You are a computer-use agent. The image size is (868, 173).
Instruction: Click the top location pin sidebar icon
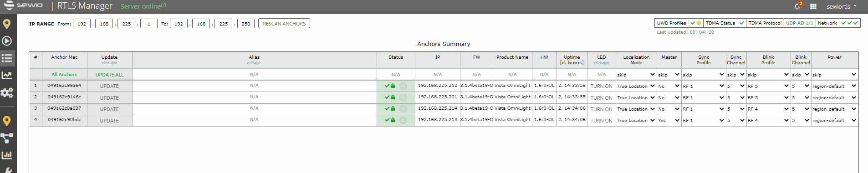(7, 24)
